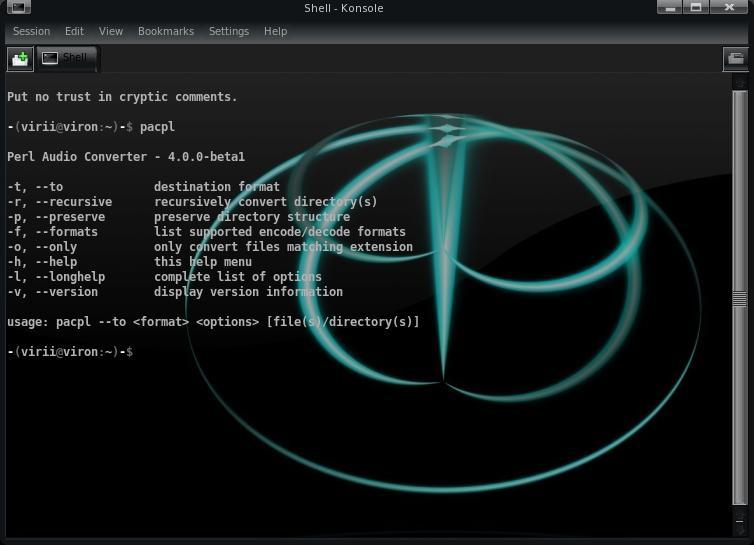Click the scroll up arrow of terminal scrollbar
This screenshot has width=754, height=545.
click(x=740, y=83)
